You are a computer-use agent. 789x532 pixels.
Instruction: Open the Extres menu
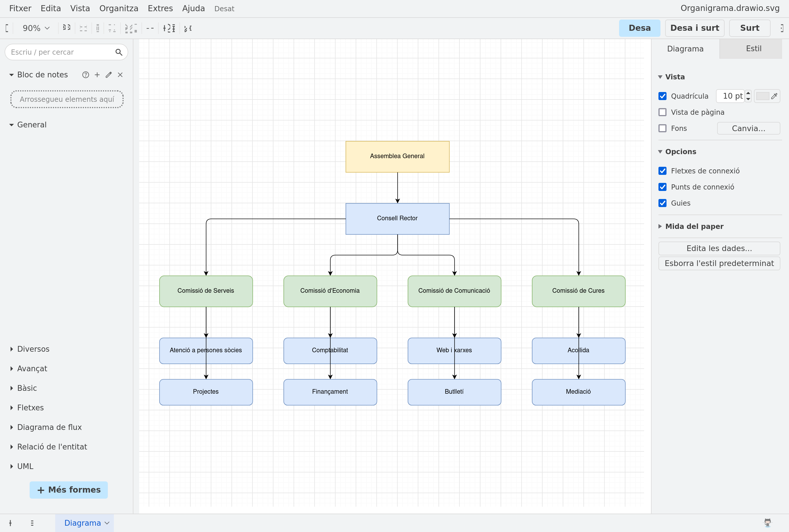pos(160,8)
